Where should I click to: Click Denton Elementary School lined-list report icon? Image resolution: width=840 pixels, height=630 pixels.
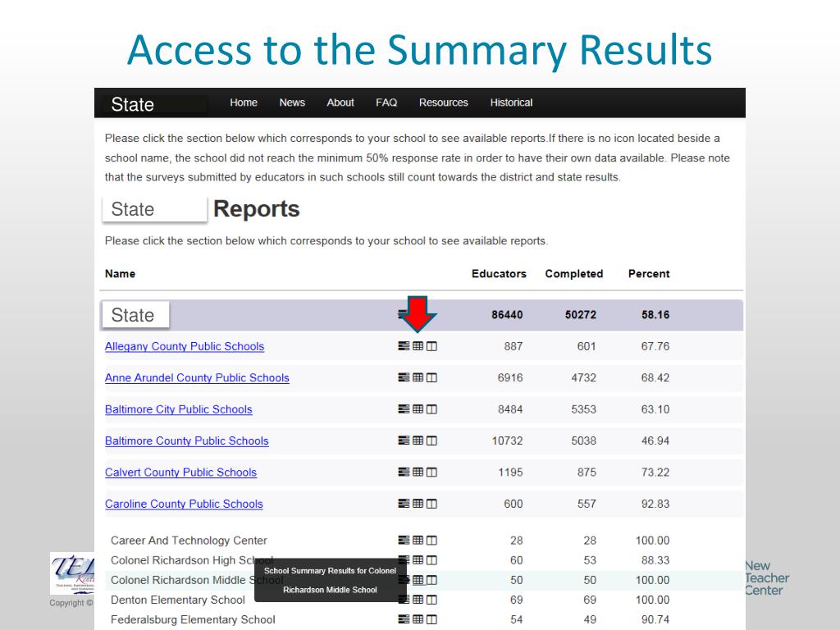[404, 600]
